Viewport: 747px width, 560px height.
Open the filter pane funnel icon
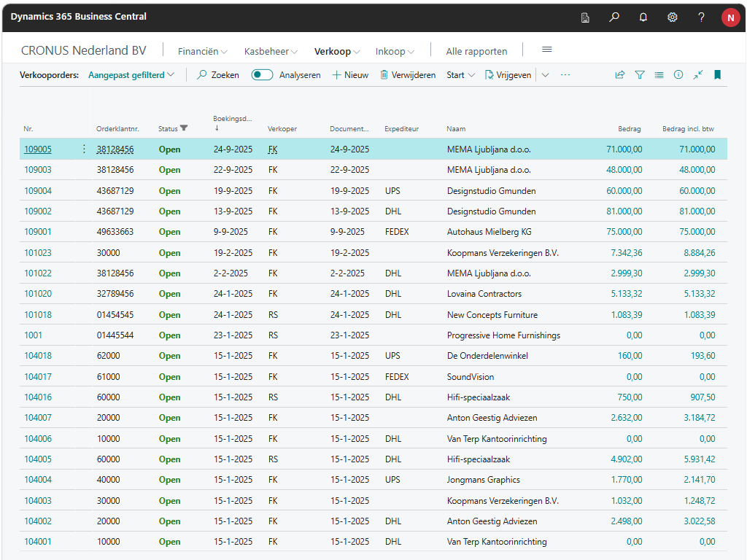640,74
